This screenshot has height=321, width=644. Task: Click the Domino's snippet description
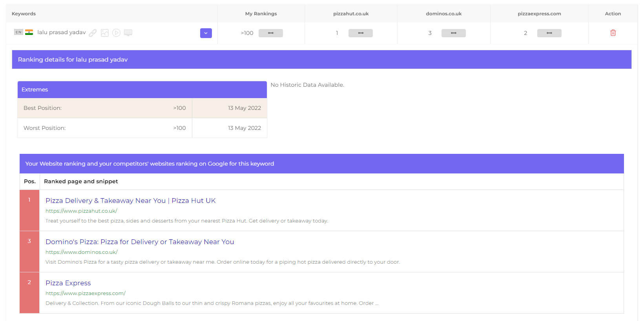point(223,262)
